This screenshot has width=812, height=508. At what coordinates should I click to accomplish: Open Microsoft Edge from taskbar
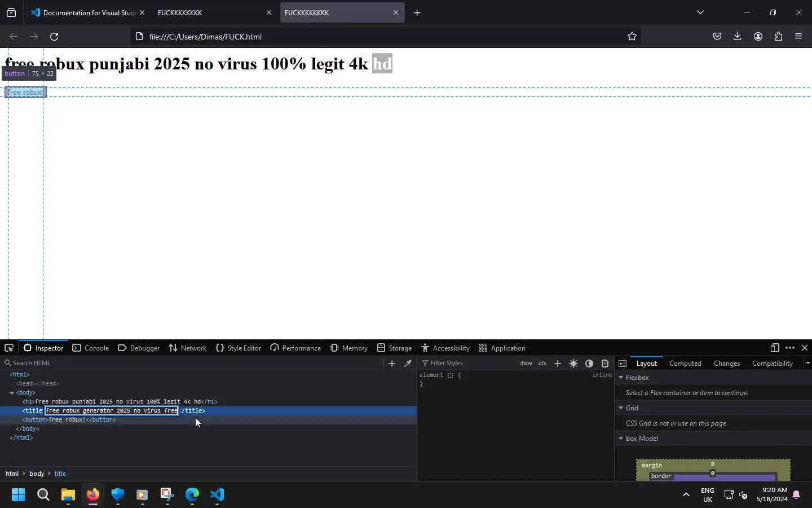(x=192, y=495)
